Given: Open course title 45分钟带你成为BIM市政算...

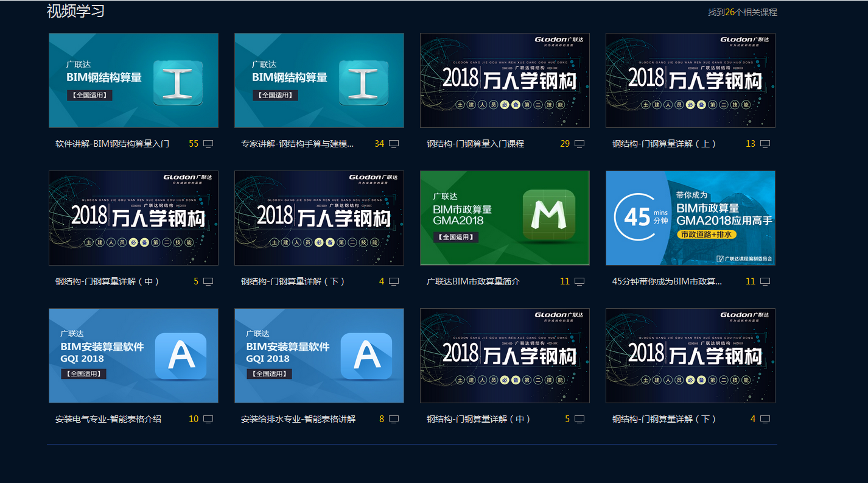Looking at the screenshot, I should pos(667,281).
